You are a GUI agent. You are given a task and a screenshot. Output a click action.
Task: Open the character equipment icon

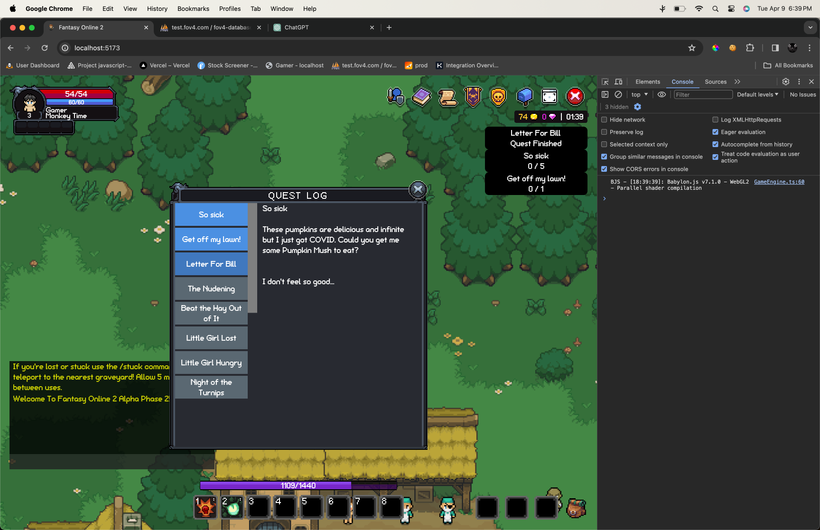[395, 96]
